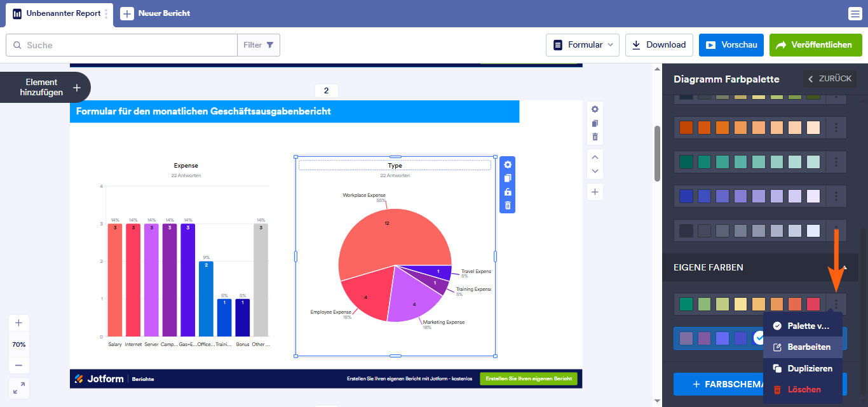Choose Duplizieren from palette menu

pyautogui.click(x=803, y=368)
